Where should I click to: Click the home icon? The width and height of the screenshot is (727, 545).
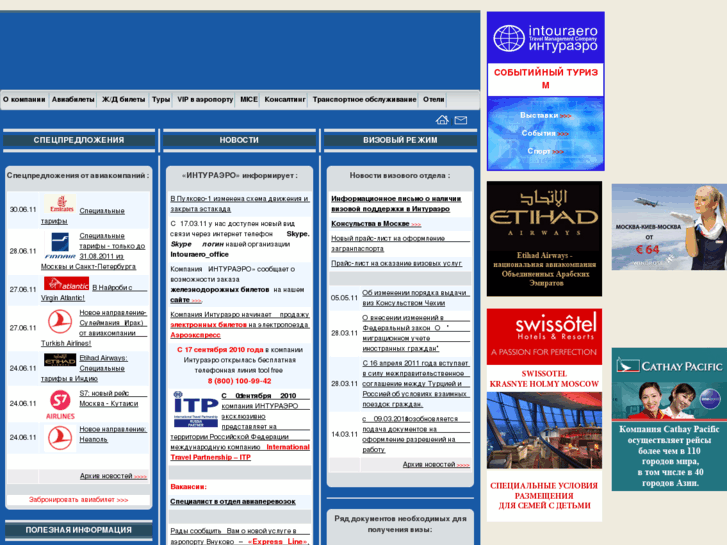[x=442, y=120]
